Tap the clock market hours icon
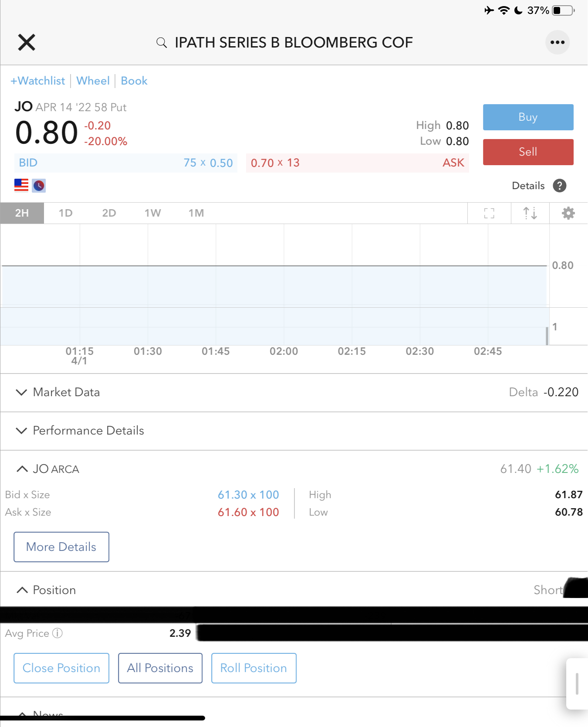Image resolution: width=588 pixels, height=727 pixels. point(39,186)
